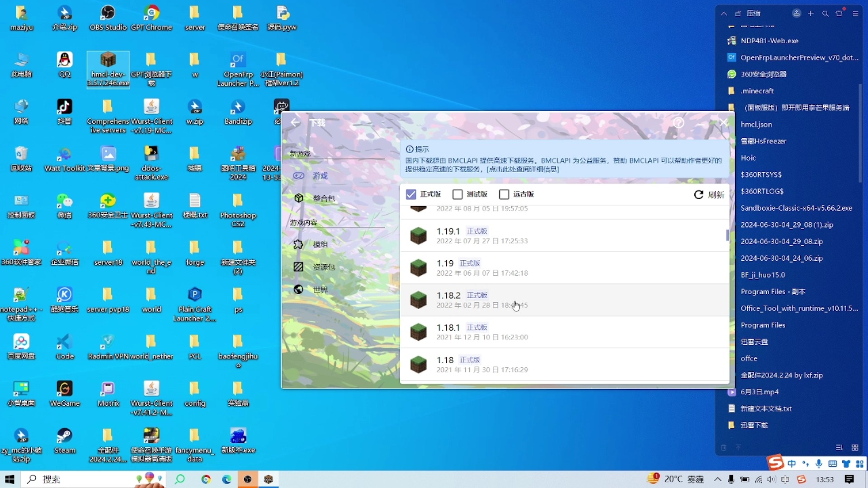Open Motrix desktop icon
Image resolution: width=868 pixels, height=488 pixels.
(x=108, y=394)
